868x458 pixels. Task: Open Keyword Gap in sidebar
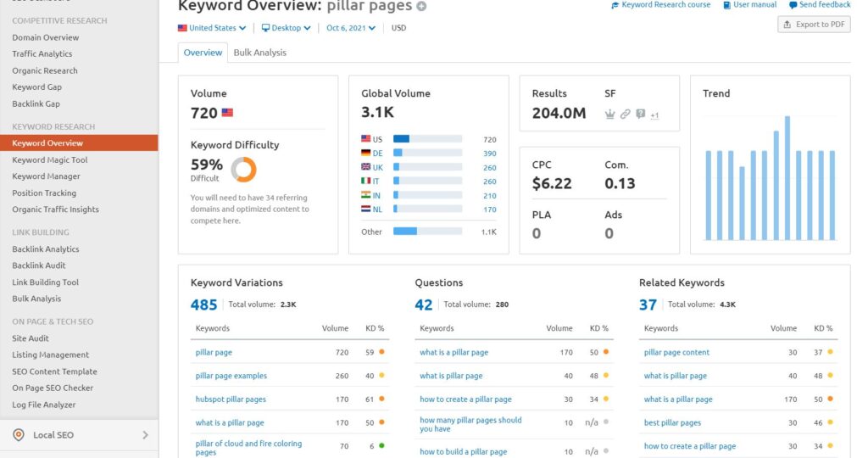click(x=37, y=87)
